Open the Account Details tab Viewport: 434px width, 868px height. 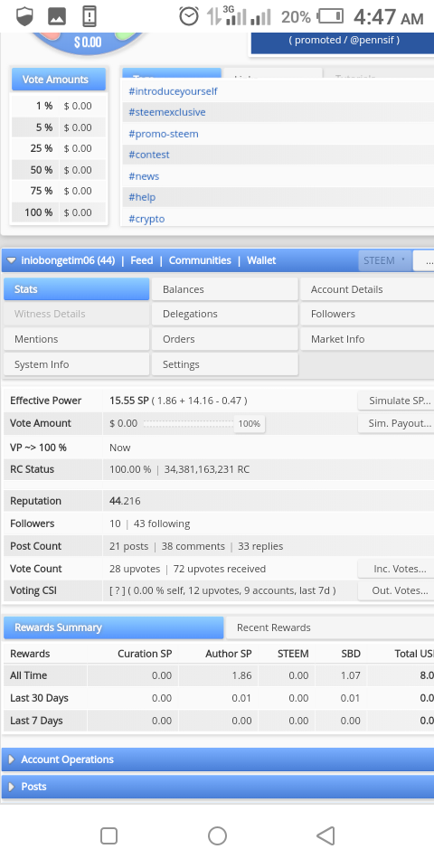point(367,289)
